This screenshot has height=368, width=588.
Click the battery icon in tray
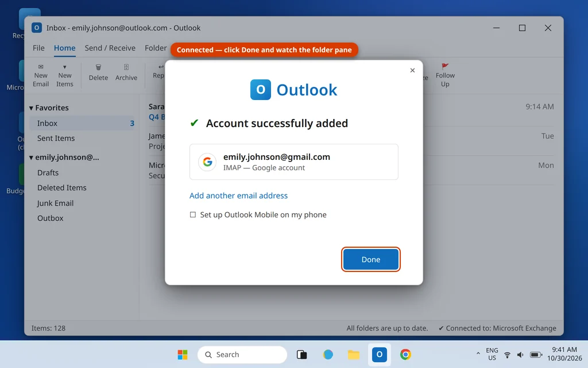click(x=536, y=354)
